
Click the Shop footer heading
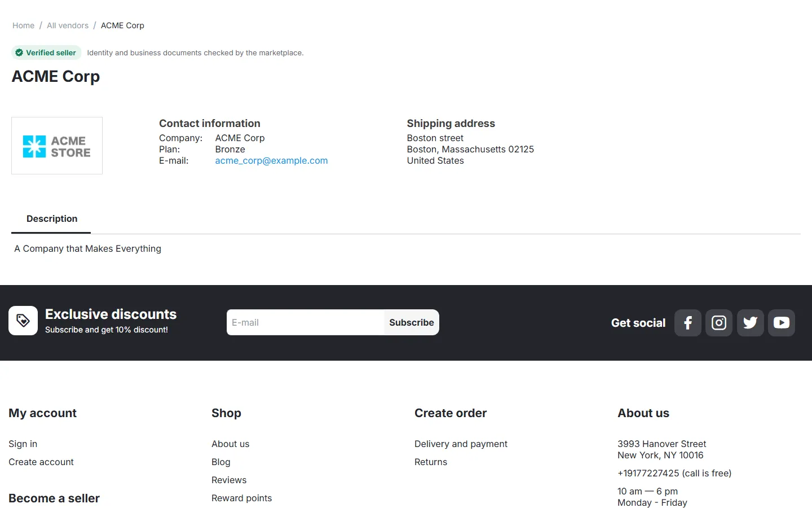click(x=226, y=413)
